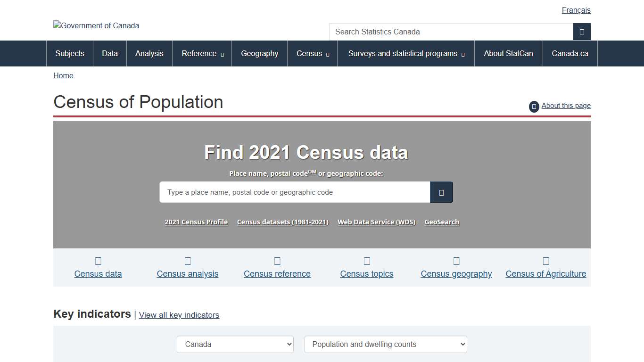Click the About this page info icon
644x362 pixels.
pyautogui.click(x=534, y=107)
